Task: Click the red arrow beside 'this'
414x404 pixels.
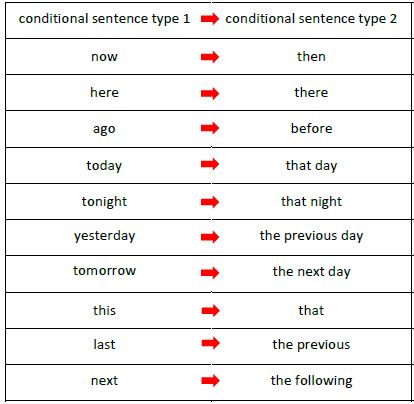Action: (x=211, y=311)
